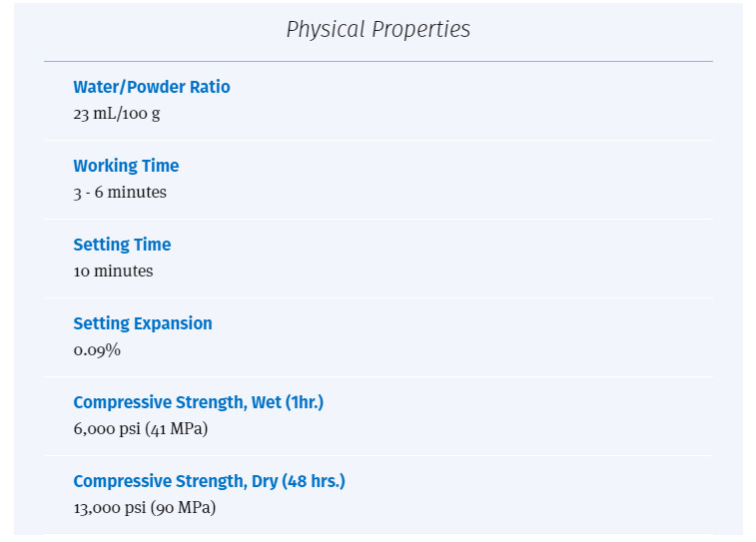
Task: Select the Setting Expansion label
Action: [143, 323]
